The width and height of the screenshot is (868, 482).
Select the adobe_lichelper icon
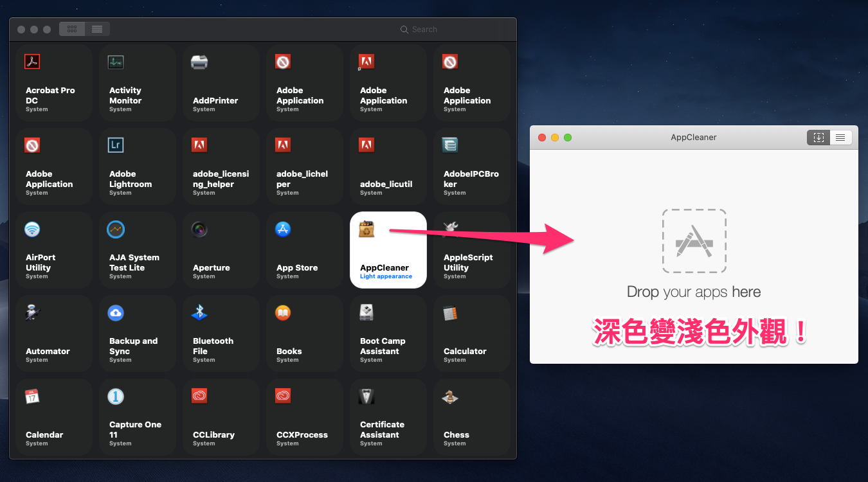283,145
